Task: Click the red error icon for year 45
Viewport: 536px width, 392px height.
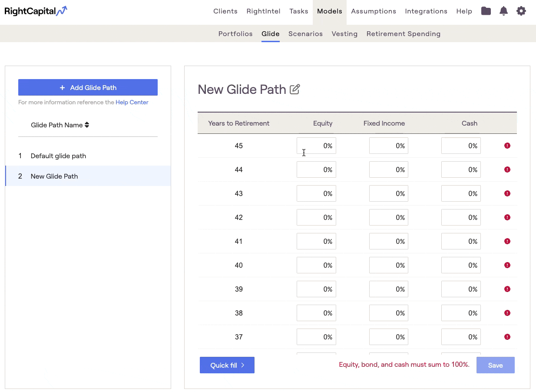Action: 507,146
